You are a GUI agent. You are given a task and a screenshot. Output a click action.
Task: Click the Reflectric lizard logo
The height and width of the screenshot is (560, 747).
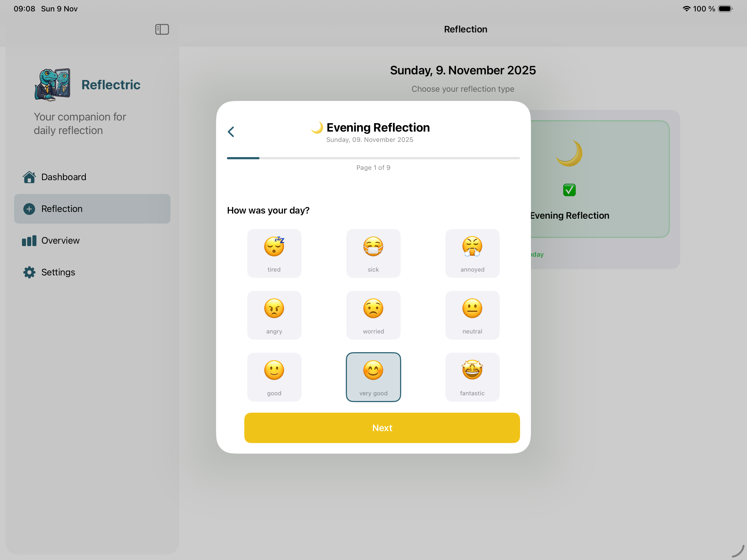click(53, 84)
